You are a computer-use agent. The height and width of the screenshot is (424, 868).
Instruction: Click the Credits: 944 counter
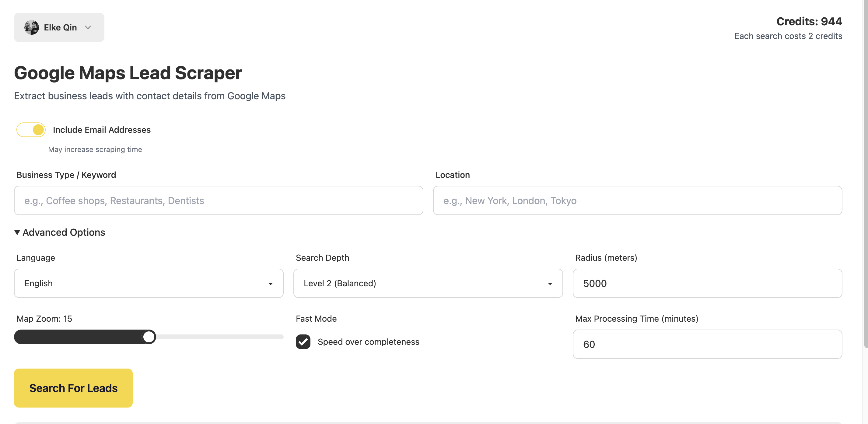click(809, 22)
